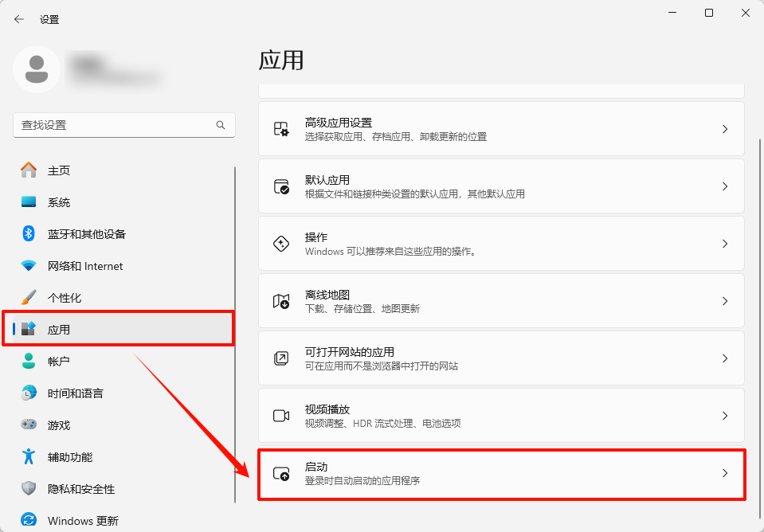Open the 高级应用设置 card
This screenshot has height=532, width=764.
[x=501, y=129]
